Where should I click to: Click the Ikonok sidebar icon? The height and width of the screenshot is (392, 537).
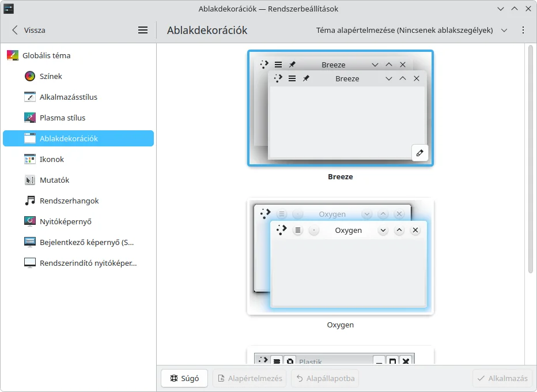click(30, 159)
